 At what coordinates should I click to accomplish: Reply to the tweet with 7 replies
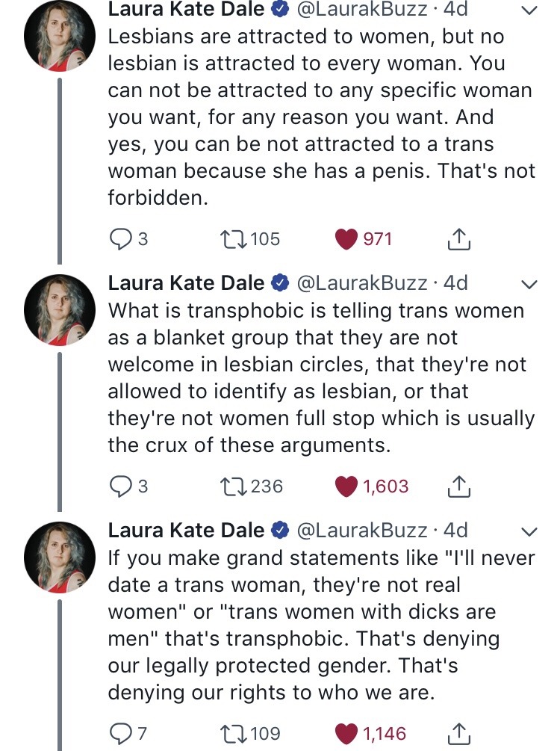coord(119,734)
